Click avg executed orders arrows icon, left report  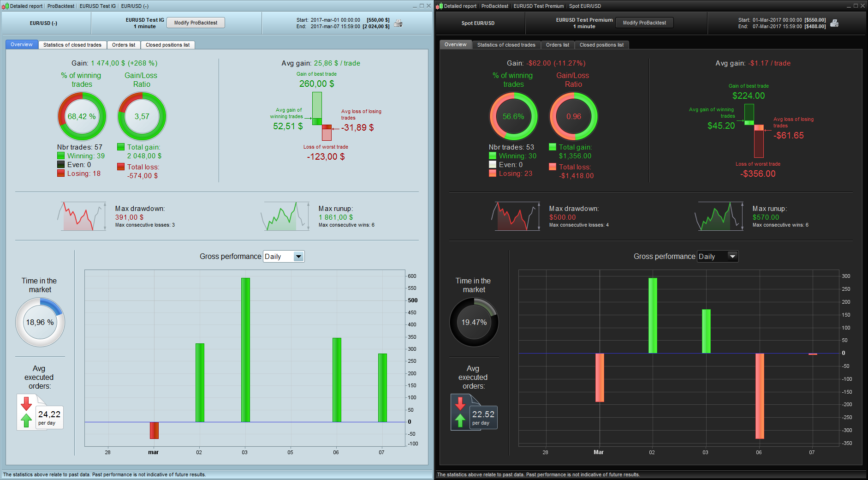coord(26,412)
